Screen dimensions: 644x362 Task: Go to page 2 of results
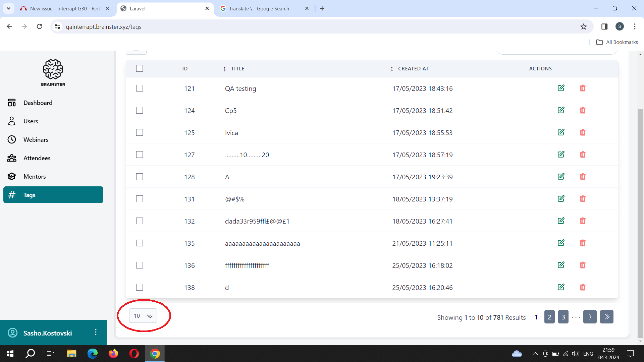click(549, 317)
